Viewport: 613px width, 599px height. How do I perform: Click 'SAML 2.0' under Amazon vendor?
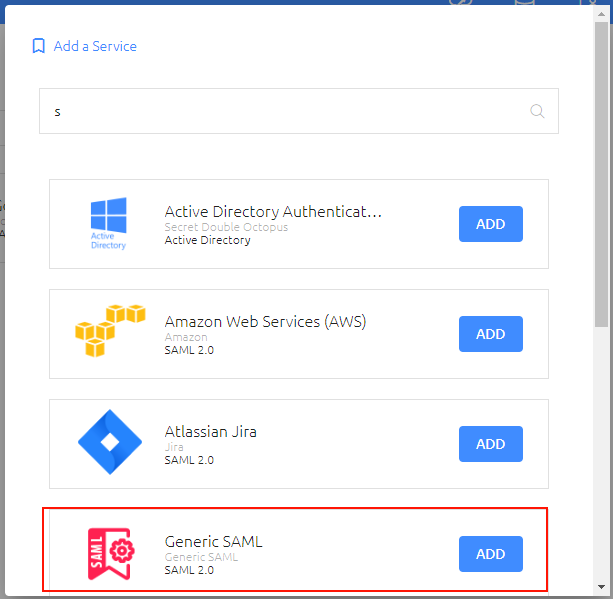point(189,350)
